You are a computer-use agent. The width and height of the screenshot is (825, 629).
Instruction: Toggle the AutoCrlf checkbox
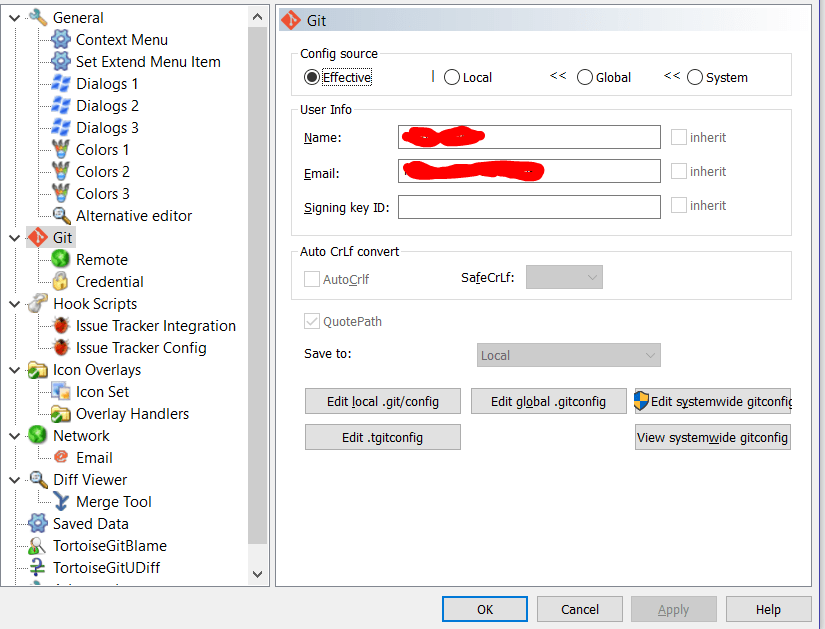[x=312, y=279]
